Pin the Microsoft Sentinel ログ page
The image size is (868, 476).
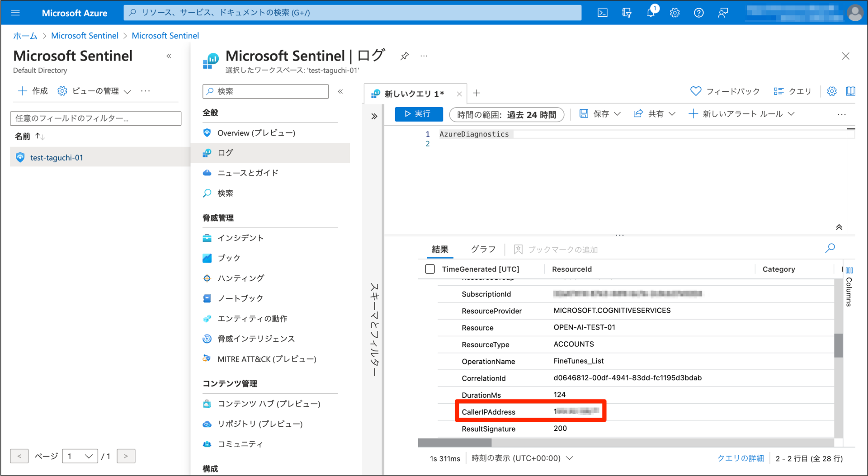pos(404,56)
